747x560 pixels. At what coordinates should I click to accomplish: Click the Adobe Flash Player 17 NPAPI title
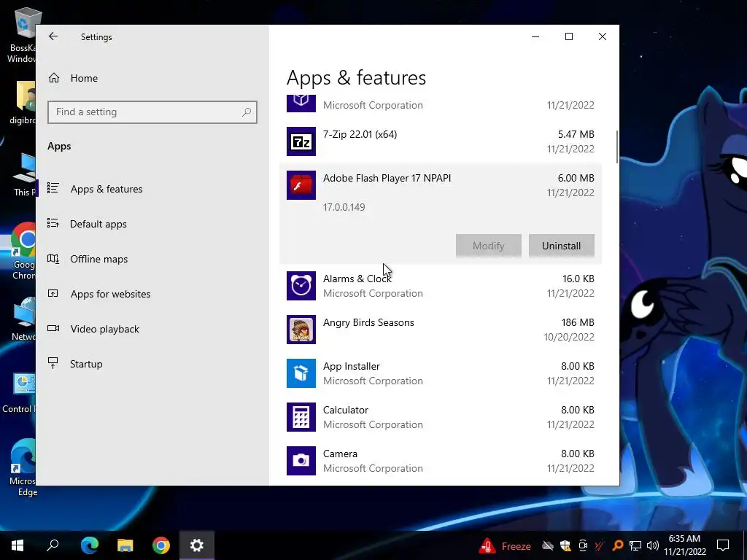pyautogui.click(x=387, y=178)
